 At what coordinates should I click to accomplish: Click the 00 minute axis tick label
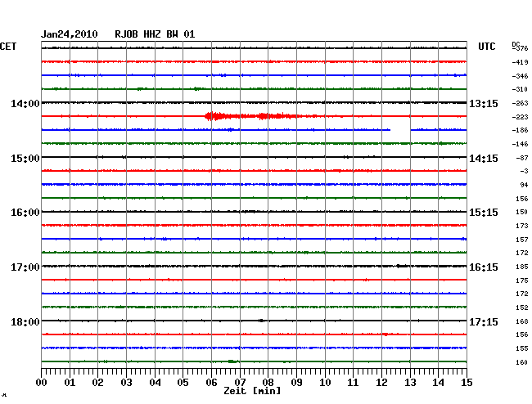pos(42,383)
